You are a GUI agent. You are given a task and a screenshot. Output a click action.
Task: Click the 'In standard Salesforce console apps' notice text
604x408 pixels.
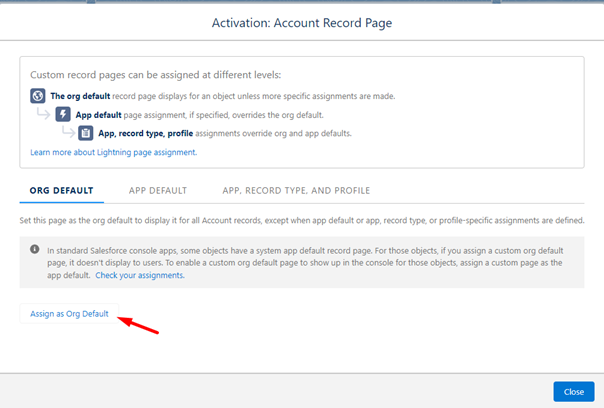pos(305,263)
